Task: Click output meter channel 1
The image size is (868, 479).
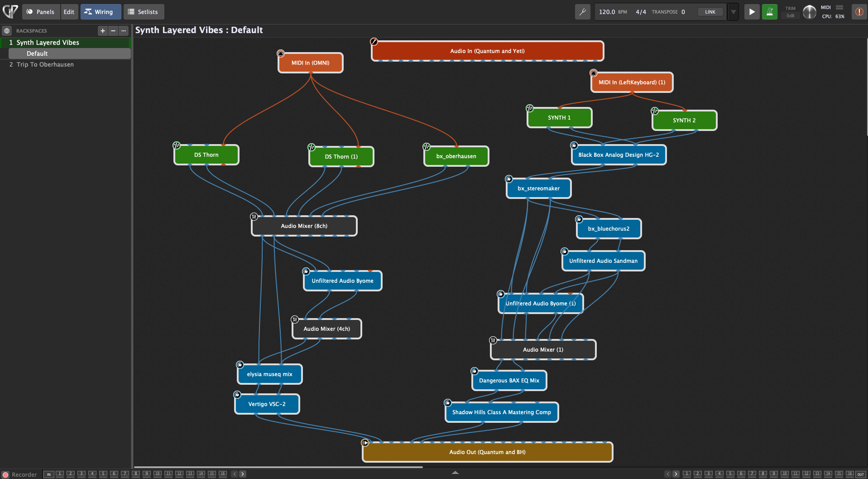Action: (687, 474)
